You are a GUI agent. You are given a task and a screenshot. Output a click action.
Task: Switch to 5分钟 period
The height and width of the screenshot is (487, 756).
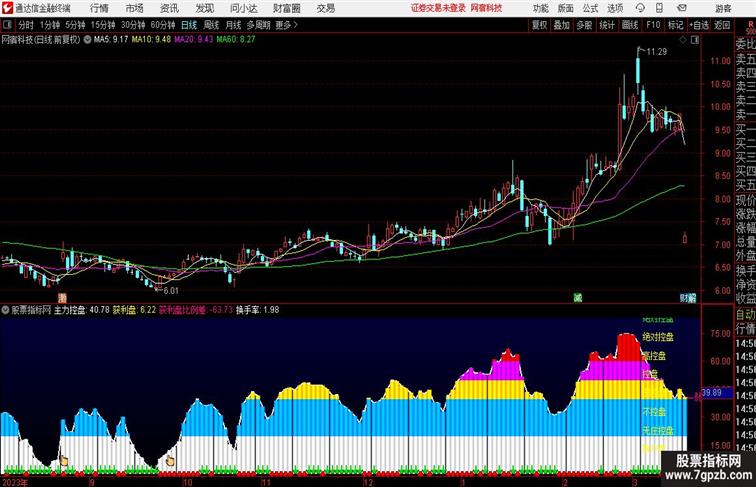coord(75,25)
